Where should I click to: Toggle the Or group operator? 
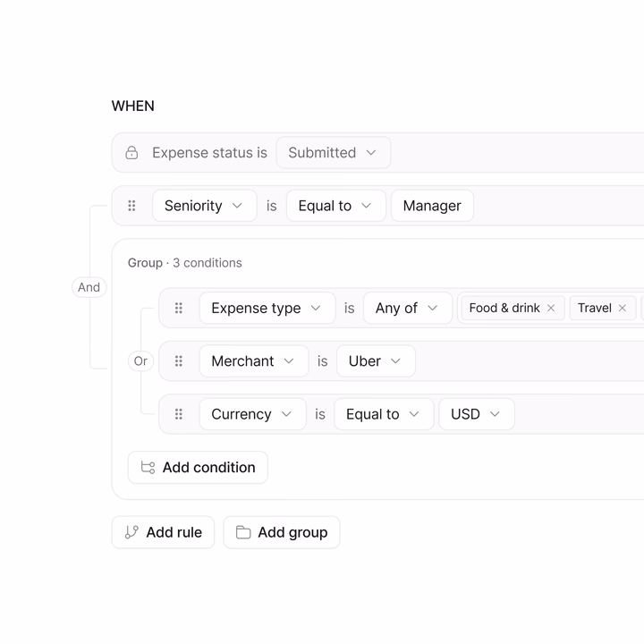coord(140,360)
